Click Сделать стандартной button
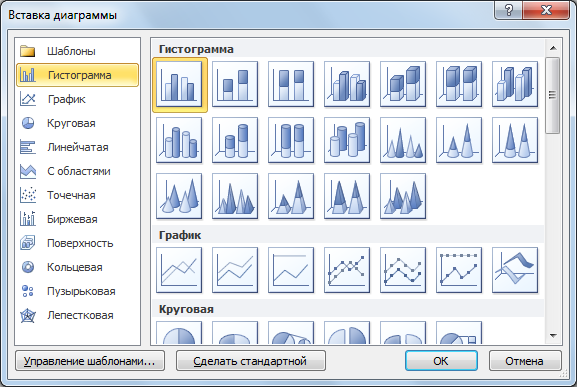This screenshot has width=577, height=387. click(x=251, y=361)
